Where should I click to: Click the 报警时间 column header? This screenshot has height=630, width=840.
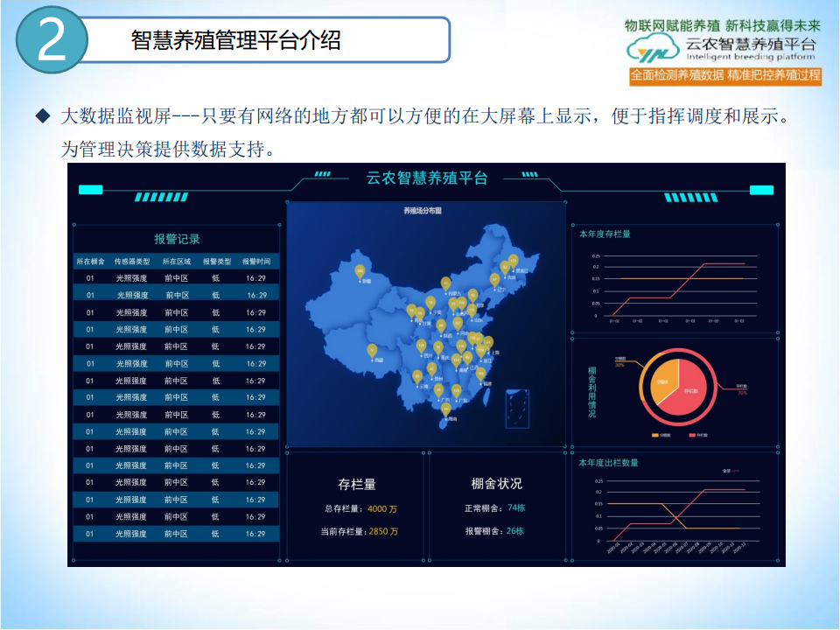[256, 261]
